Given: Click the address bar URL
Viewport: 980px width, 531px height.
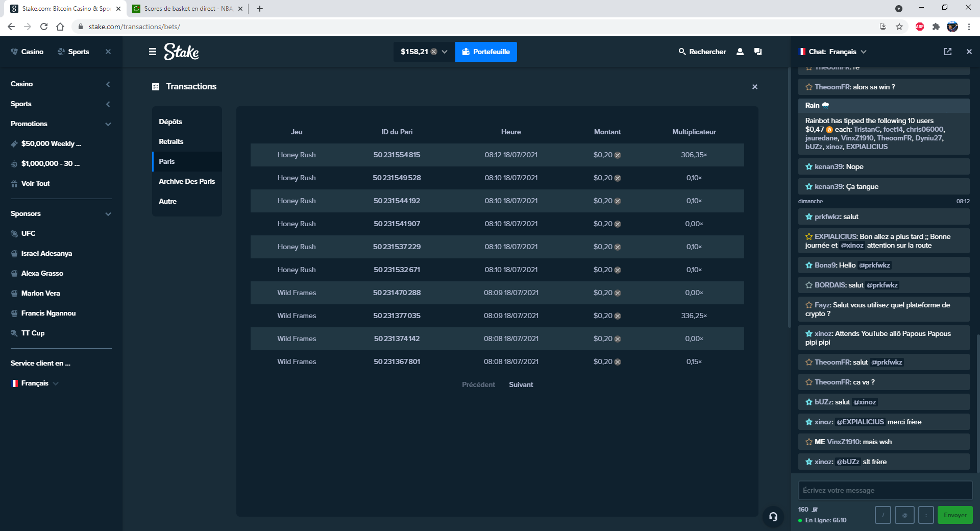Looking at the screenshot, I should (134, 27).
